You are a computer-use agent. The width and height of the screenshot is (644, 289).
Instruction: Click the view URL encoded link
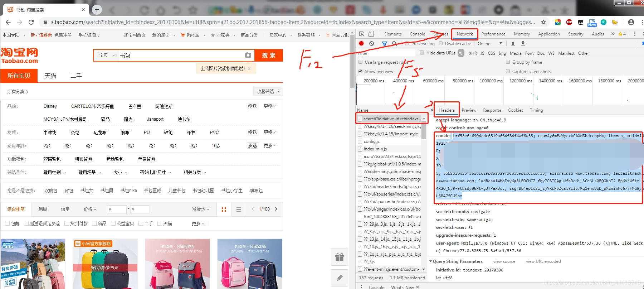tap(543, 261)
